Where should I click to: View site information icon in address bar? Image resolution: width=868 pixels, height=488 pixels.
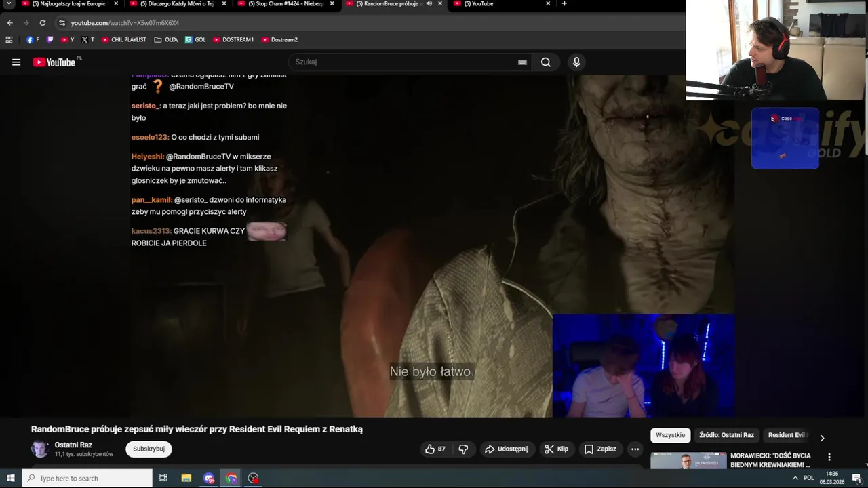(62, 22)
